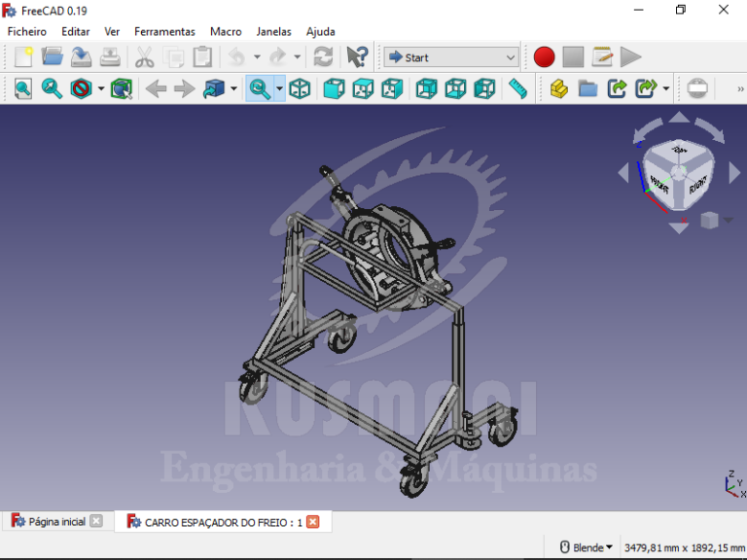Click the Bounding box view icon

[122, 88]
